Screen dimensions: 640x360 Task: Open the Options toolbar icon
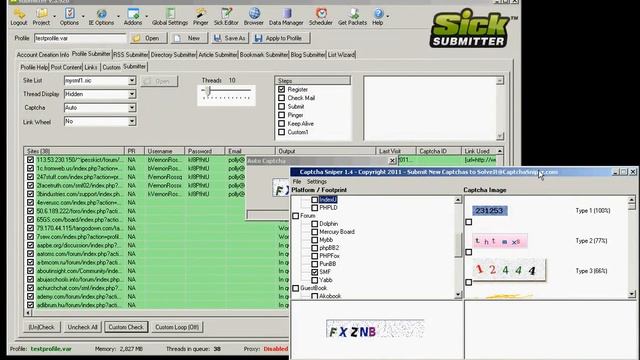point(69,17)
